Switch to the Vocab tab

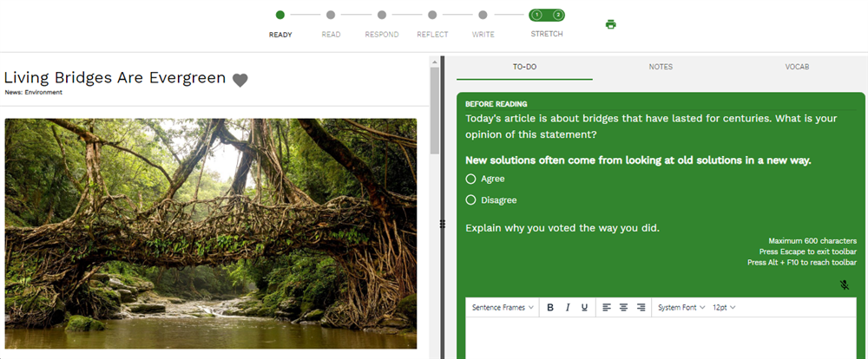(x=797, y=67)
